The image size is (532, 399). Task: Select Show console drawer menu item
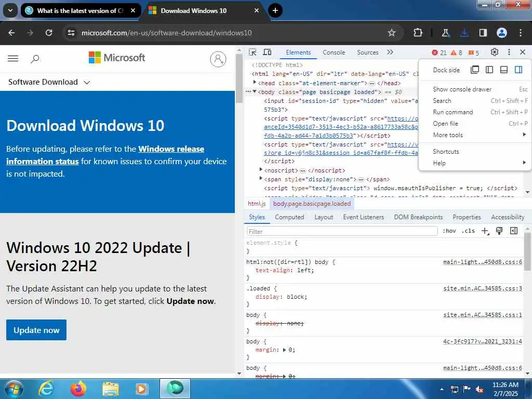click(x=475, y=89)
